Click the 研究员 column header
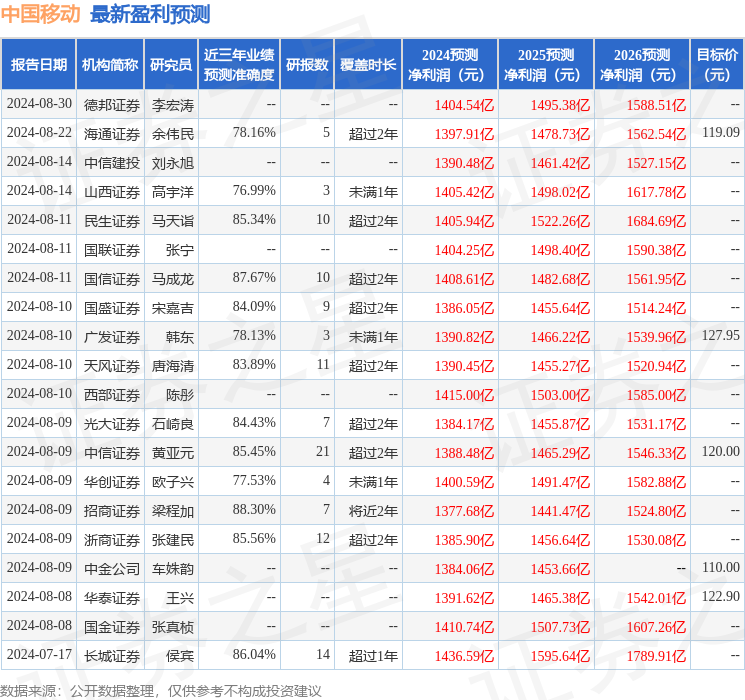 (x=171, y=65)
